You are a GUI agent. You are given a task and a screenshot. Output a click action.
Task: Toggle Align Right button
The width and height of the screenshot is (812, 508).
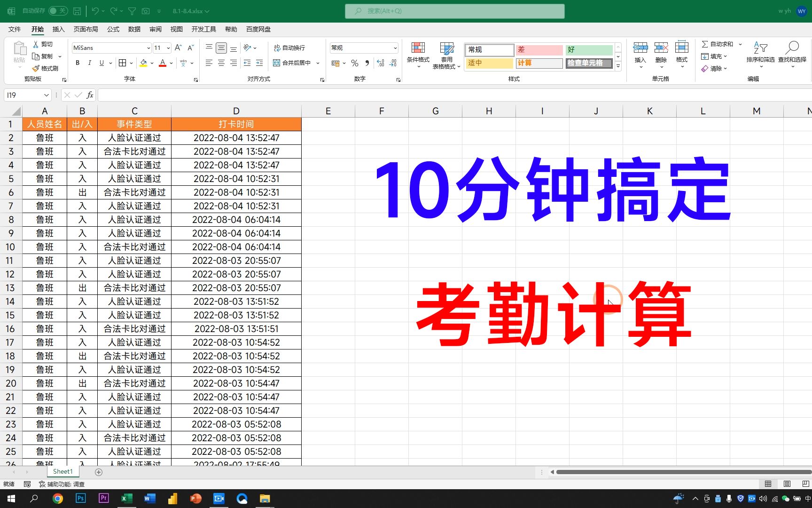234,63
